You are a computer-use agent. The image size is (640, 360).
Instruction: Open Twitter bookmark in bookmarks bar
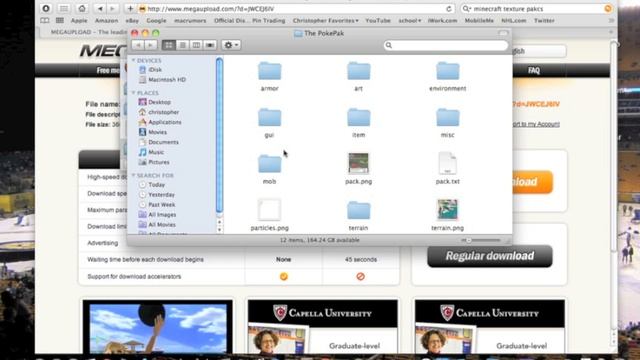point(544,20)
